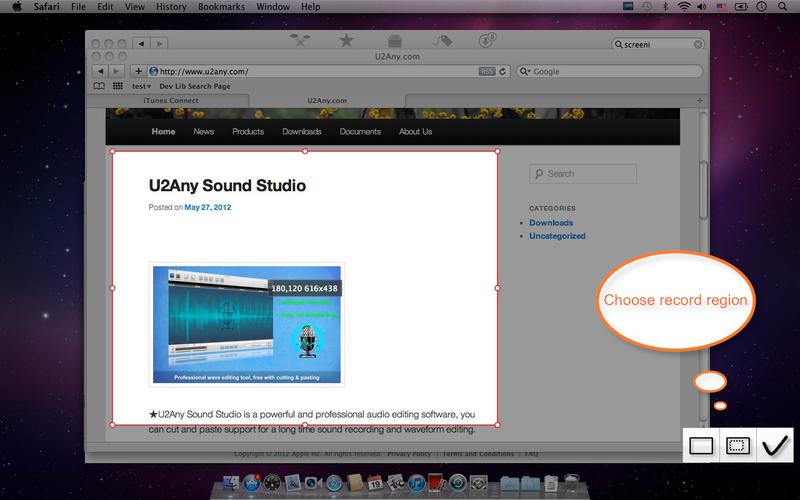
Task: Open Finder from the Dock
Action: tap(231, 483)
